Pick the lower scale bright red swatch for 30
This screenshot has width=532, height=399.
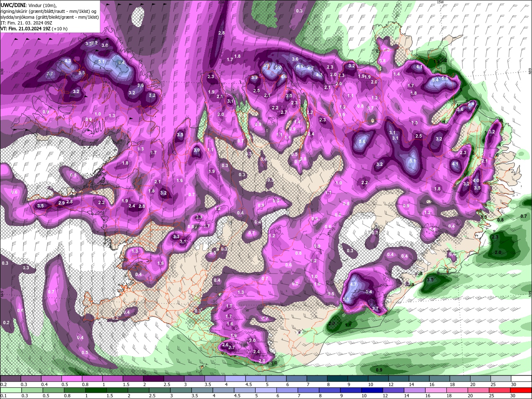click(522, 390)
